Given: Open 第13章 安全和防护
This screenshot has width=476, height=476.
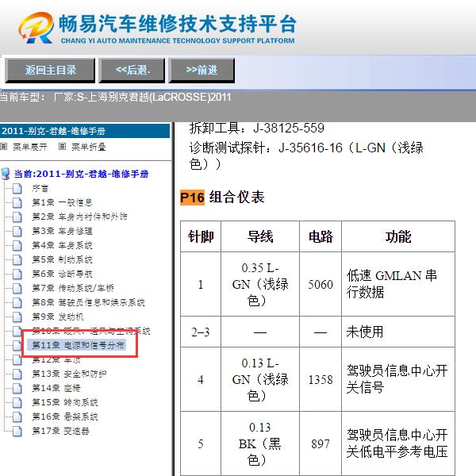Looking at the screenshot, I should pos(69,374).
